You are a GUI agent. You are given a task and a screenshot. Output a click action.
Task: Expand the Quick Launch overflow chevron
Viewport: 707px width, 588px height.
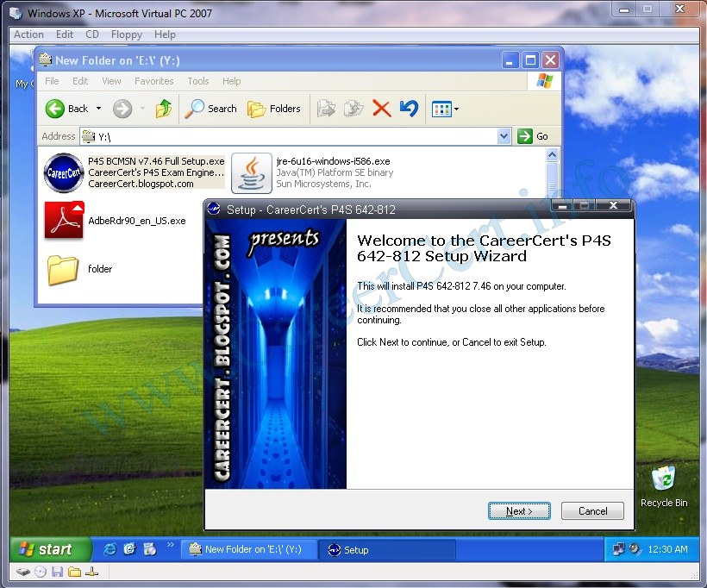[x=170, y=545]
